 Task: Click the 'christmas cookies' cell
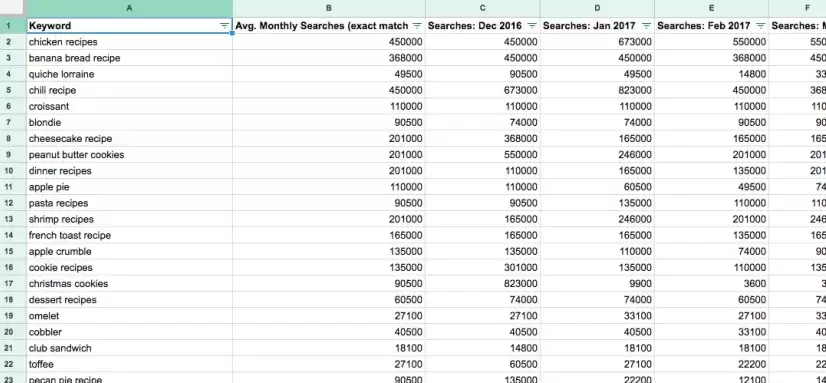(x=130, y=283)
